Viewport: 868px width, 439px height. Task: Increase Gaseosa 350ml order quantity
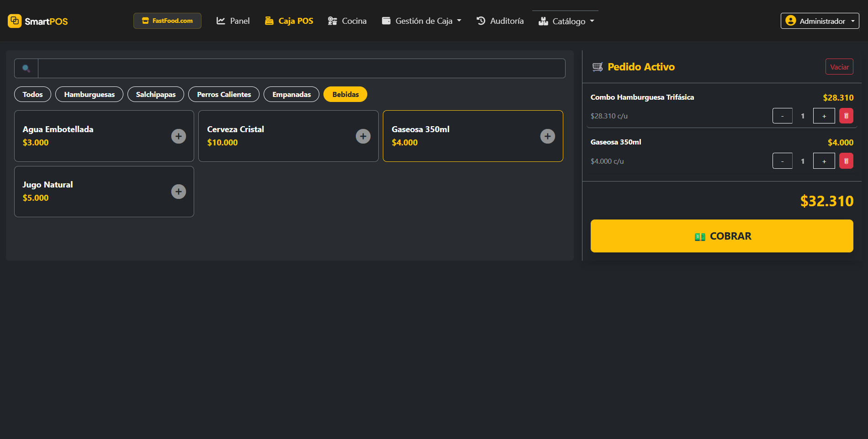(824, 161)
